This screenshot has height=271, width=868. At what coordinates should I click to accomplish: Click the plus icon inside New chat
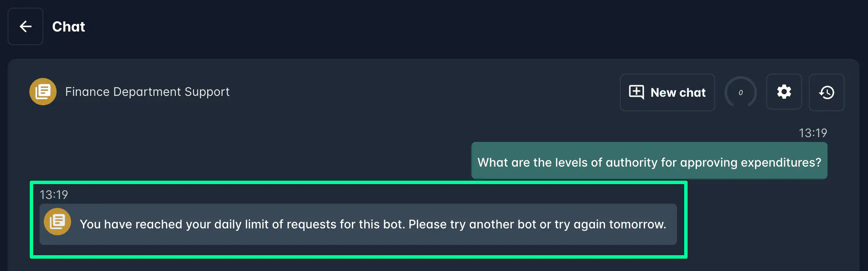coord(637,92)
